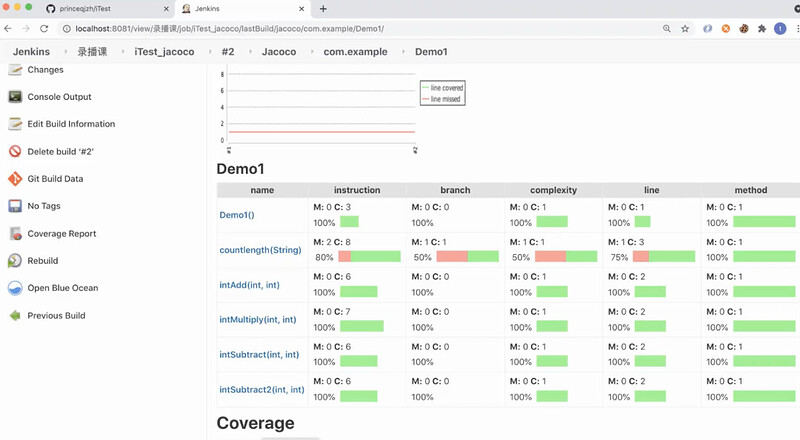Click the Edit Build Information icon
The width and height of the screenshot is (800, 440).
[15, 124]
